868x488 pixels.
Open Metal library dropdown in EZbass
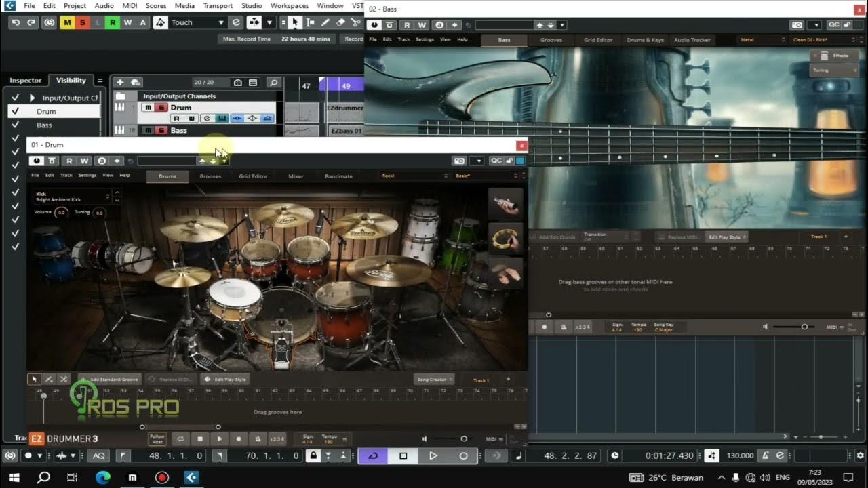tap(762, 40)
